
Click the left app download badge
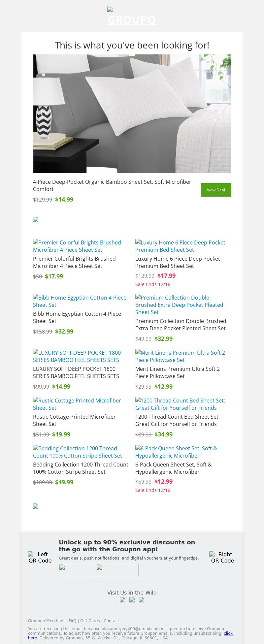(x=77, y=570)
